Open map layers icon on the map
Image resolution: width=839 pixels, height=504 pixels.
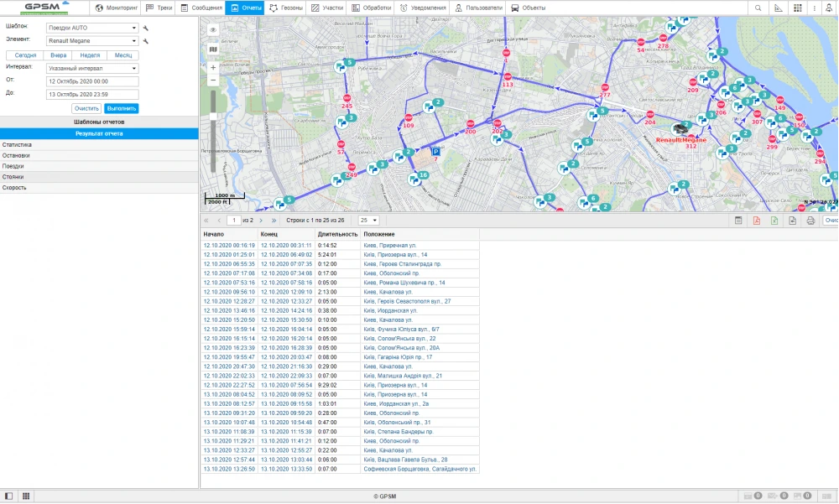(213, 49)
